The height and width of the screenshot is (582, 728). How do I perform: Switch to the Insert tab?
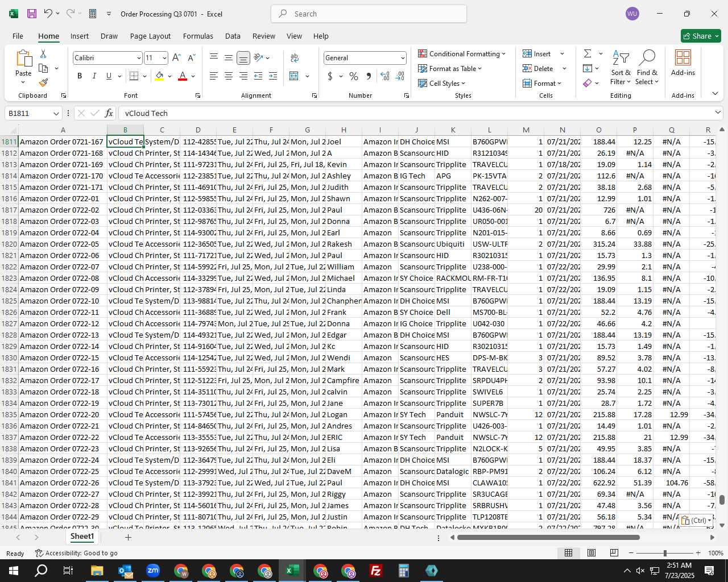80,36
